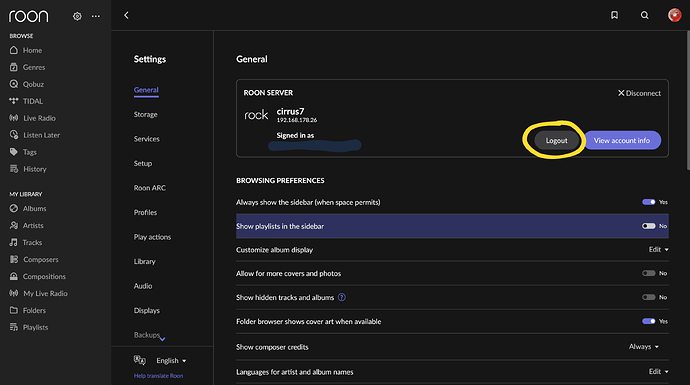Open search with the magnifier icon
Screen dimensions: 690x385
point(644,15)
